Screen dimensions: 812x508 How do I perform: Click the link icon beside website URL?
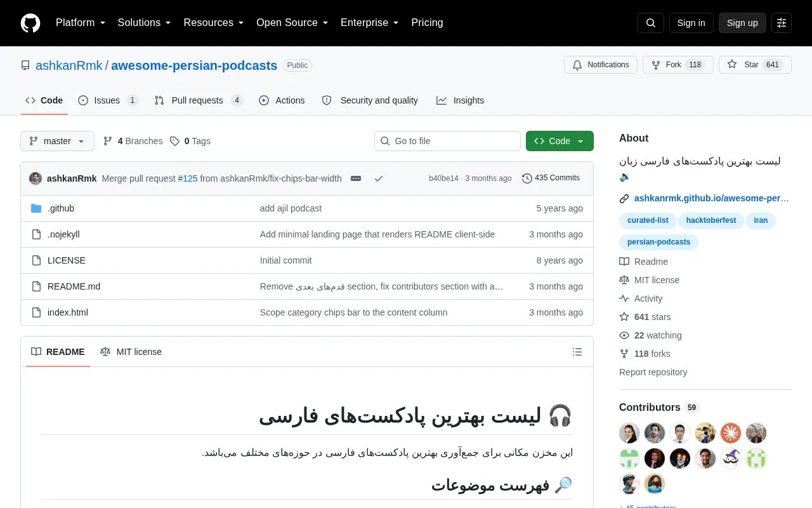(624, 198)
